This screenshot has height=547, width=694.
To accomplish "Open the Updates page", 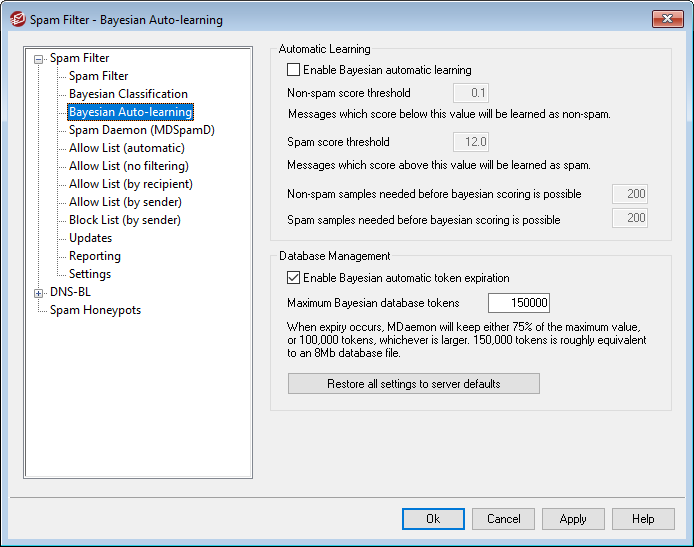I will [x=90, y=238].
